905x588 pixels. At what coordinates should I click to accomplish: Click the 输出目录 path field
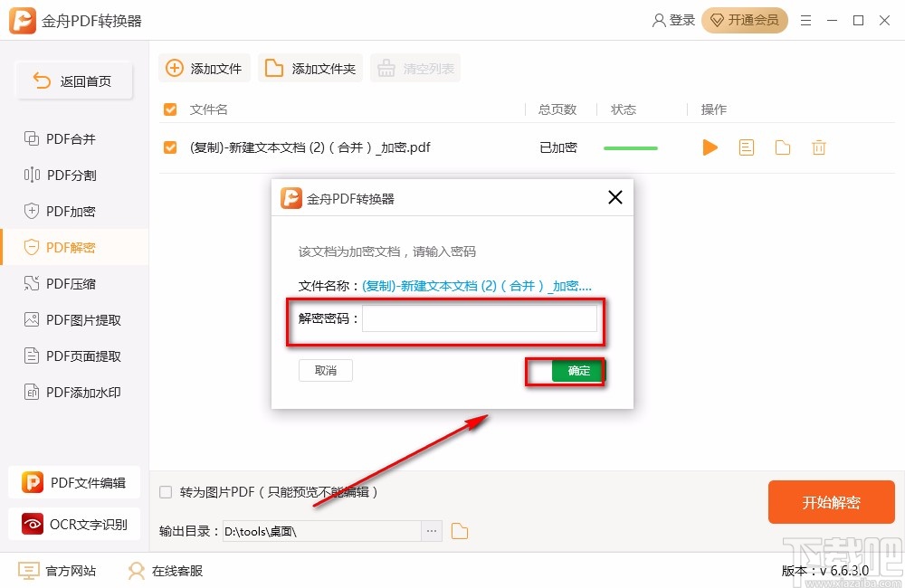[322, 531]
